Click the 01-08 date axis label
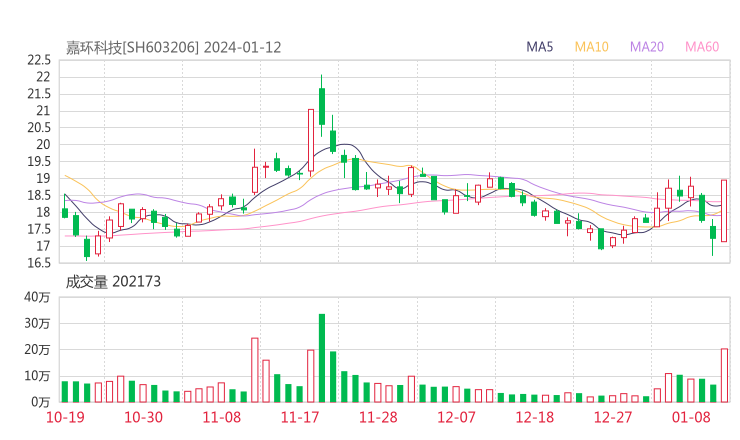 pyautogui.click(x=691, y=417)
